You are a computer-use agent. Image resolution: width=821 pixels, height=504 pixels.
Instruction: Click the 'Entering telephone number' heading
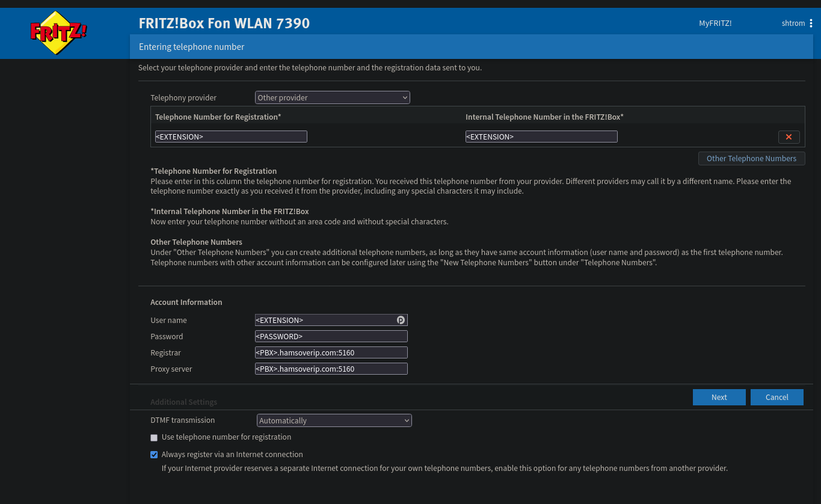192,46
